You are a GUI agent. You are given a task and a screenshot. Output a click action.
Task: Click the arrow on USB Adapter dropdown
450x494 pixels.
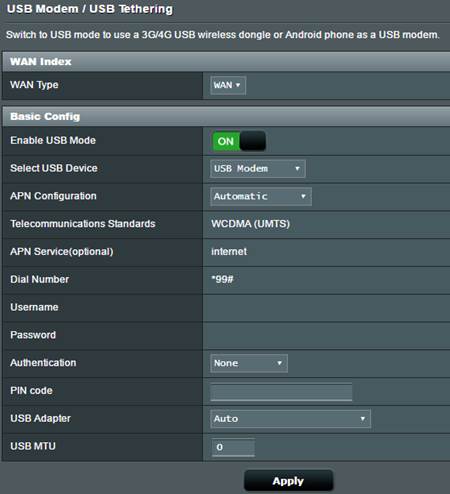[363, 419]
